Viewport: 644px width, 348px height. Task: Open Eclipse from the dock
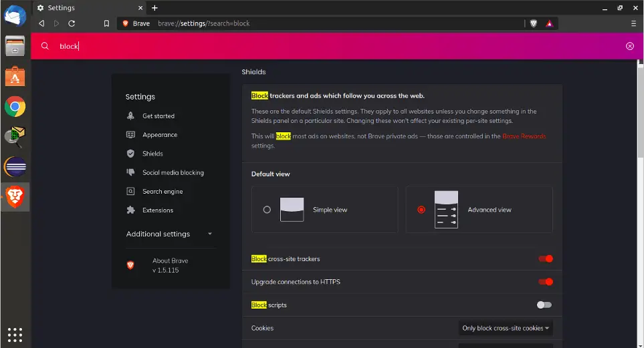pos(15,167)
